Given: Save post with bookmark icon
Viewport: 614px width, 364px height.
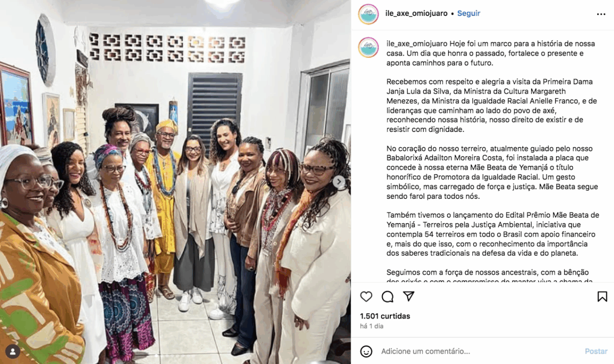Looking at the screenshot, I should [602, 297].
